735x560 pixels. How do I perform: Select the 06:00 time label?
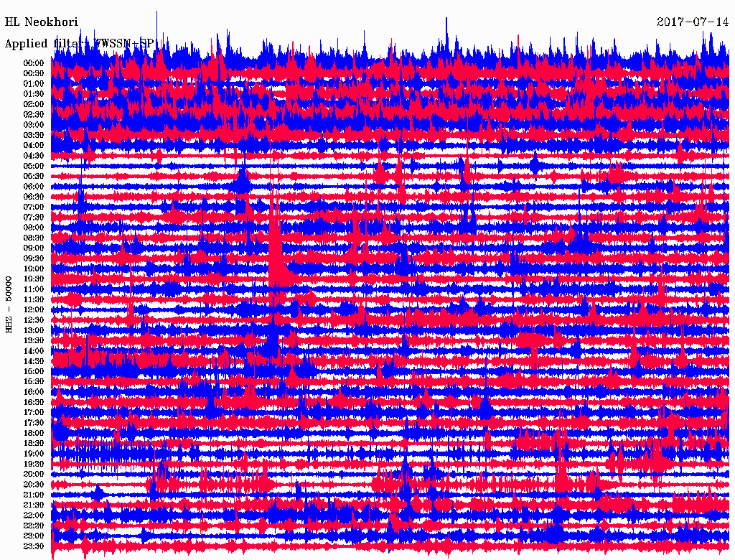click(x=34, y=187)
